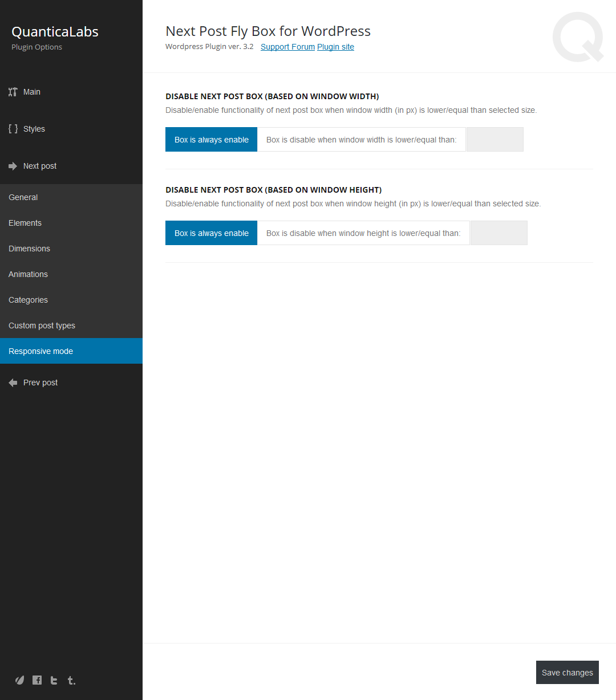Choose 'Box is always enable' for window height

[212, 233]
